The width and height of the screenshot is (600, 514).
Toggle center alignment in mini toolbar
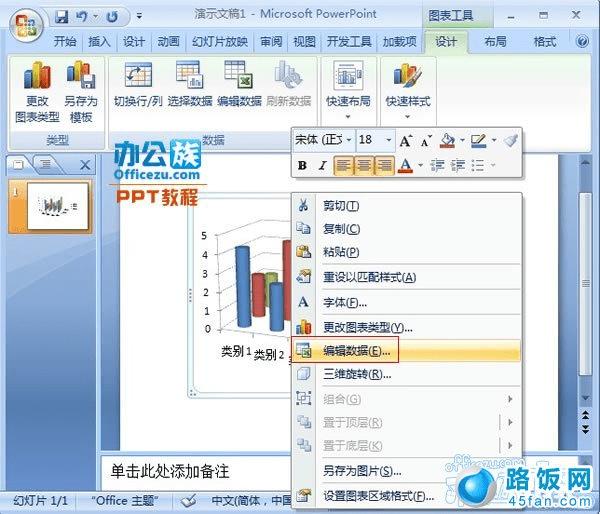point(364,166)
